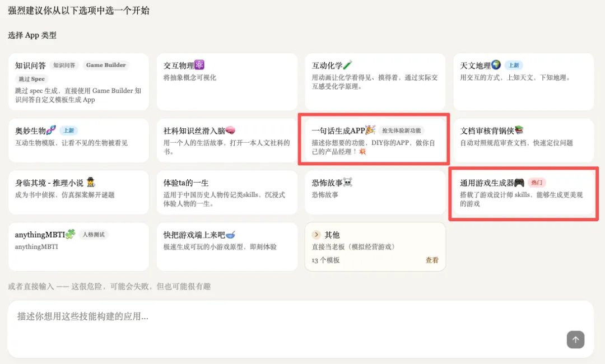Click the 上新 badge on 奥妙生物
Image resolution: width=605 pixels, height=364 pixels.
point(69,130)
